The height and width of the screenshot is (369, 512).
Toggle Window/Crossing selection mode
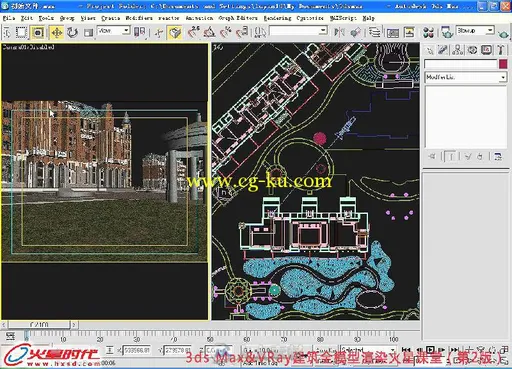tap(38, 32)
